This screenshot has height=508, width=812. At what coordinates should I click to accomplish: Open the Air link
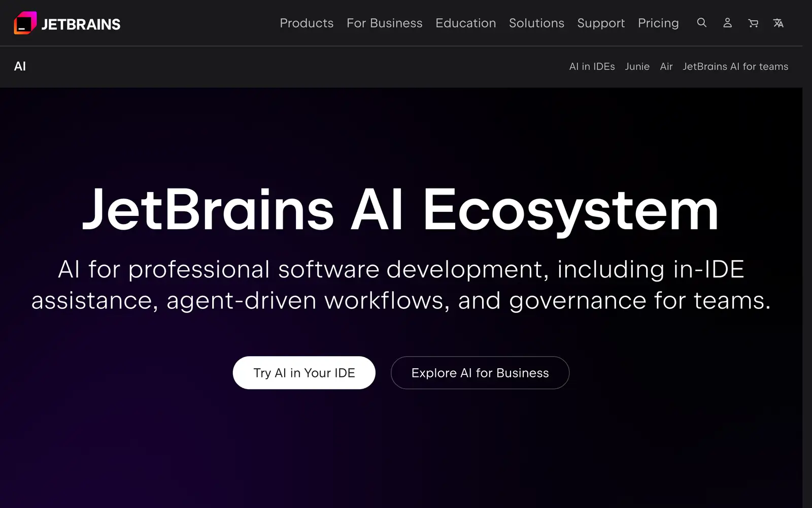666,67
